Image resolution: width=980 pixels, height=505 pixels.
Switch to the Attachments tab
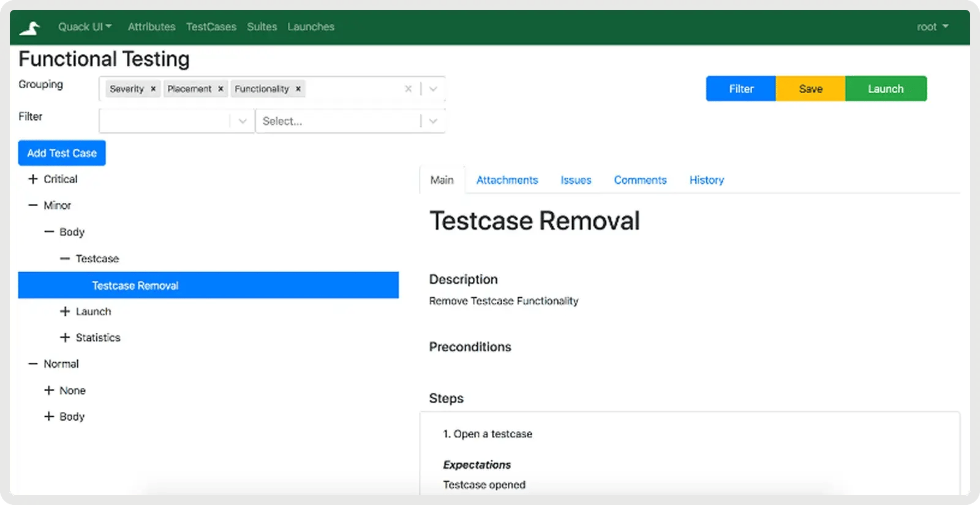507,180
